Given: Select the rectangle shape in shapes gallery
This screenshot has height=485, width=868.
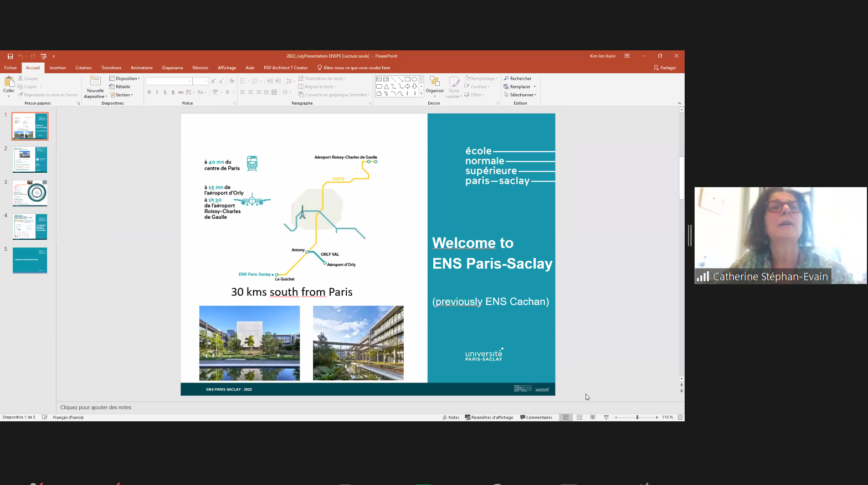Looking at the screenshot, I should (407, 79).
